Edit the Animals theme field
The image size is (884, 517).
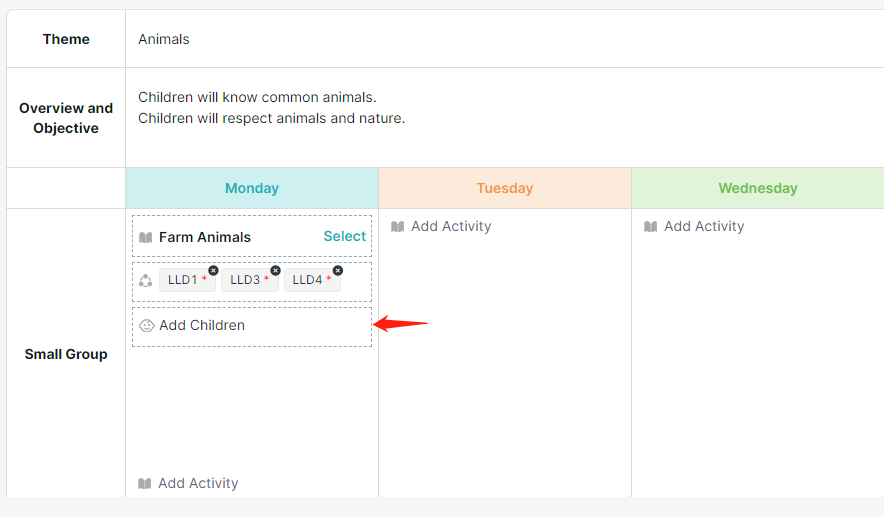(x=505, y=39)
